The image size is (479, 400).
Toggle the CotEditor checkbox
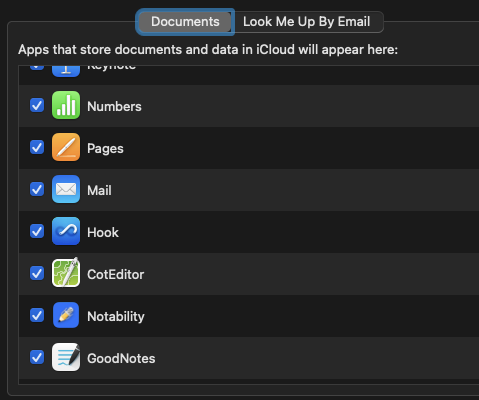coord(37,273)
